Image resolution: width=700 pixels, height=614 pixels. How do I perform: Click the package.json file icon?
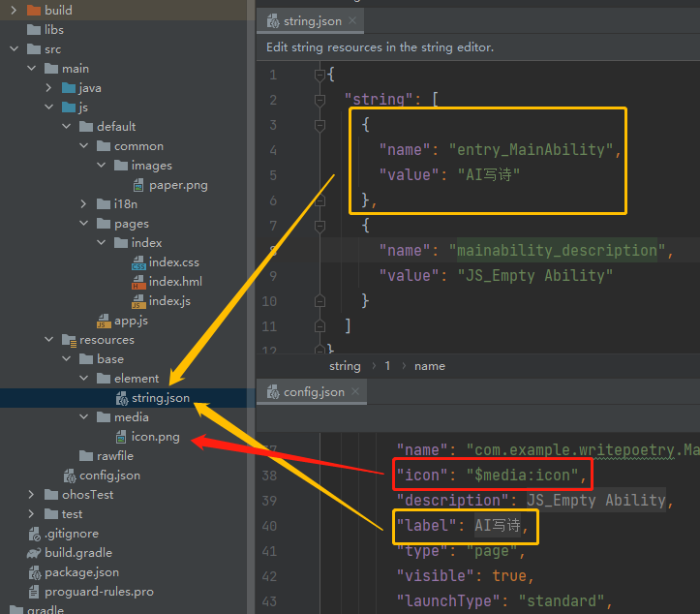coord(35,572)
